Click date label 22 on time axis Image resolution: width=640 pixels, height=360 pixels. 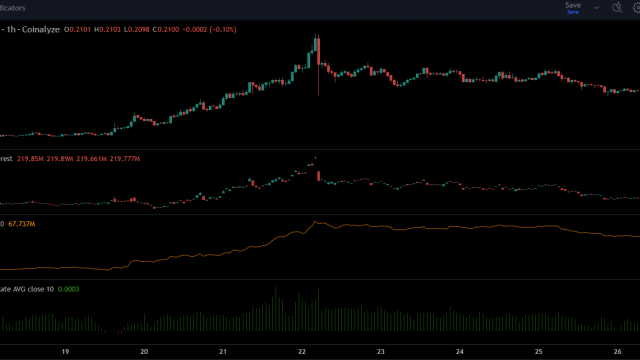click(x=302, y=351)
